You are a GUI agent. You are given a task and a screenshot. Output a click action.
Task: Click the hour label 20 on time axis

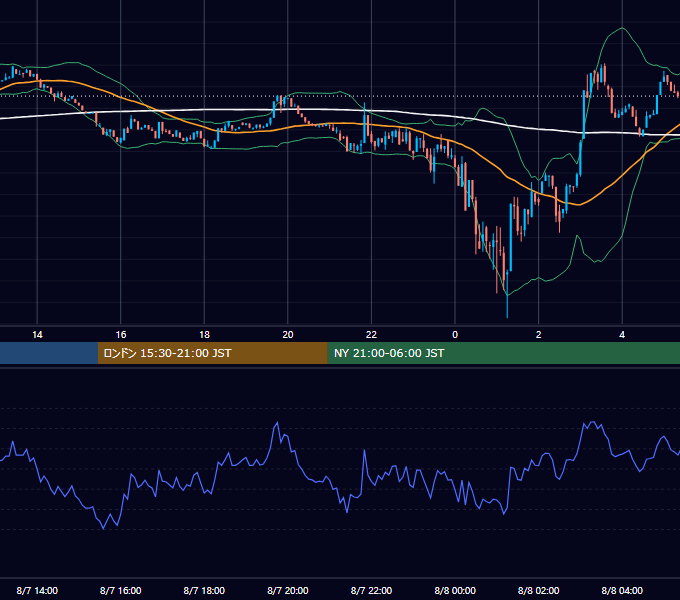[x=288, y=335]
